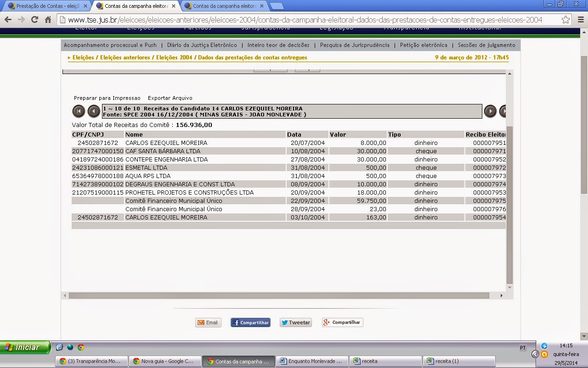Reload the current page
Image resolution: width=588 pixels, height=368 pixels.
[34, 20]
